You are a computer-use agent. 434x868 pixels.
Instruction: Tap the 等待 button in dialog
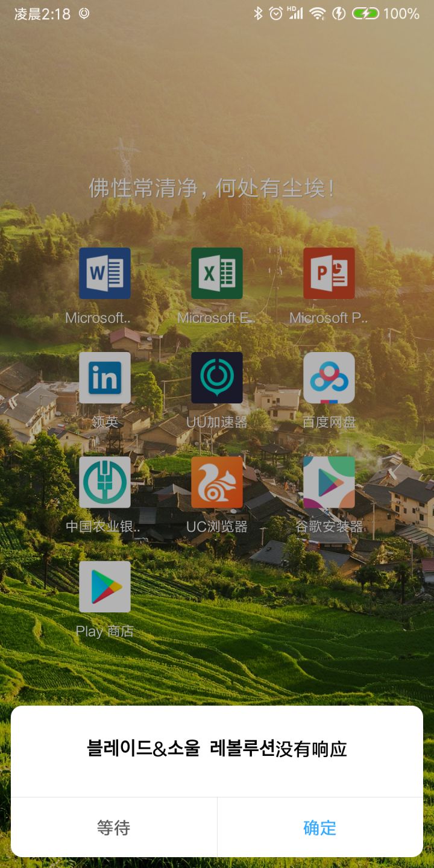(114, 827)
